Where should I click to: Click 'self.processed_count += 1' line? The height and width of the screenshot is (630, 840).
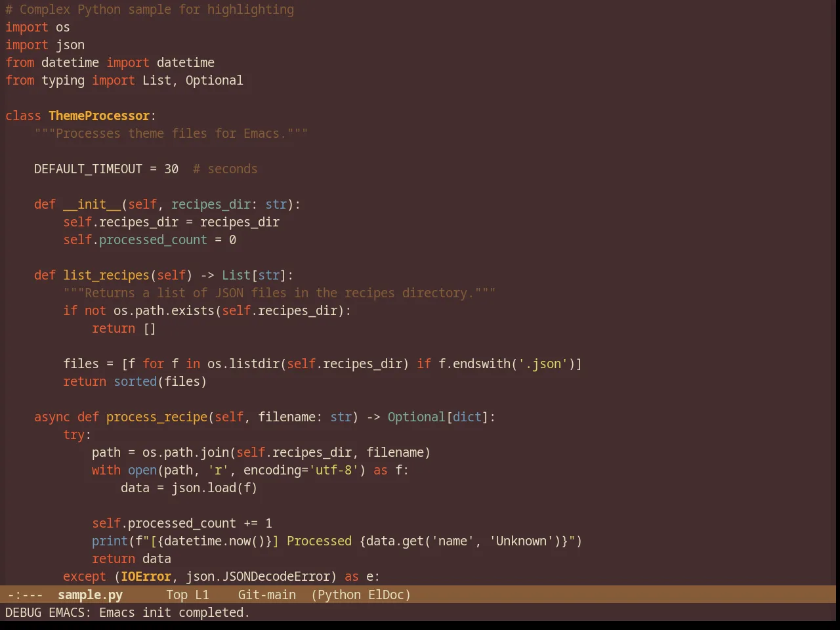[182, 524]
